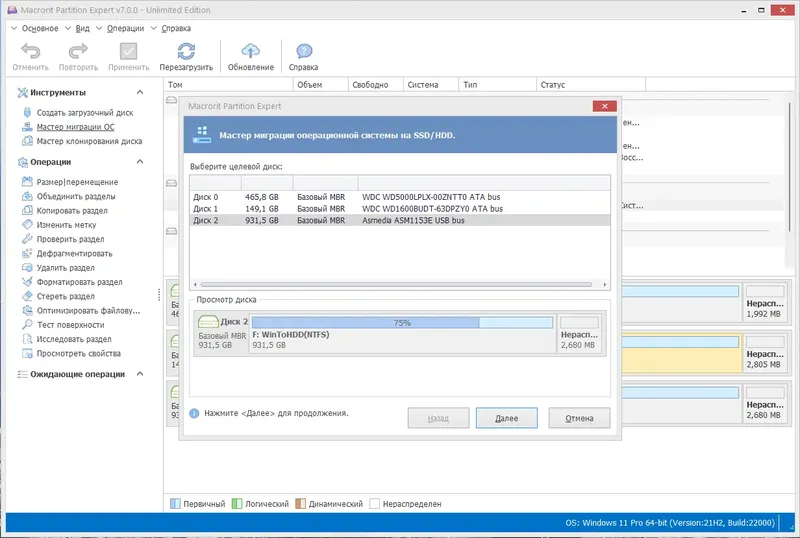Viewport: 800px width, 538px height.
Task: Click the Динамический orange legend swatch
Action: coord(301,504)
